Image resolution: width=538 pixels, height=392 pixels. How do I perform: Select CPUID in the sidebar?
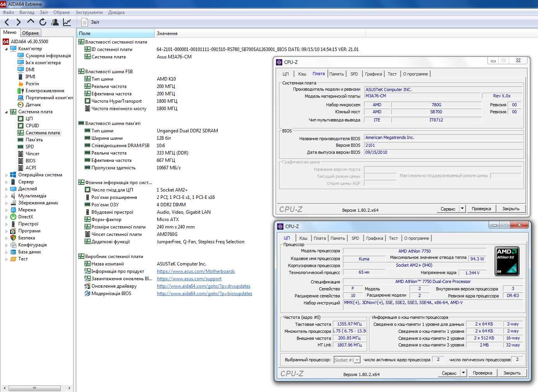[x=32, y=125]
